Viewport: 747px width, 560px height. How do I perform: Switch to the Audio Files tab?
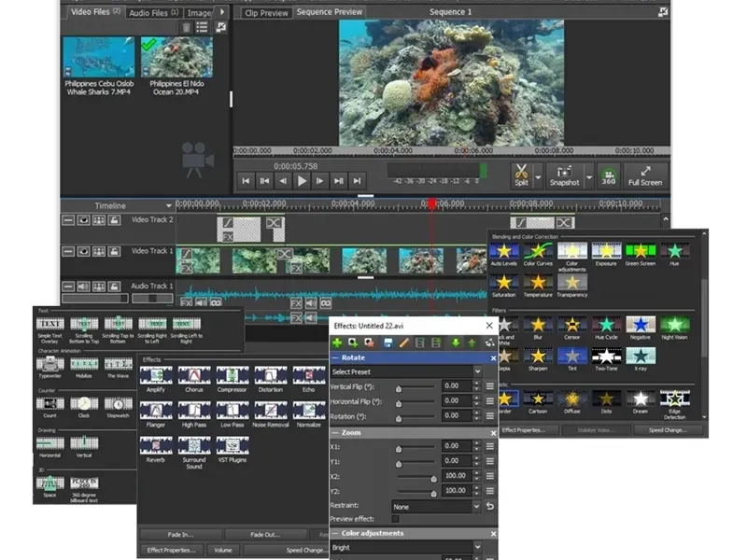tap(153, 13)
